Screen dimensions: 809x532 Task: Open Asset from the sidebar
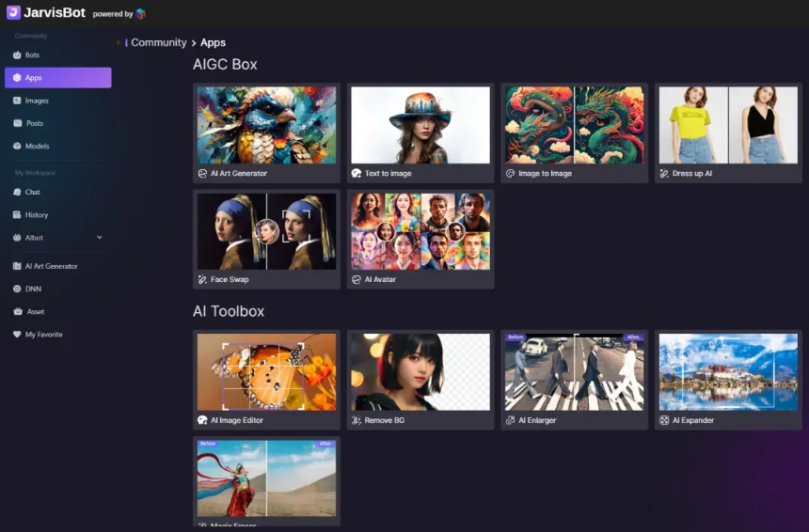click(57, 311)
